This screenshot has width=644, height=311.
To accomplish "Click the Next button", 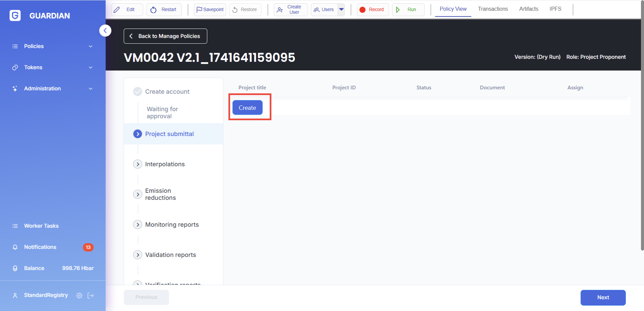I will point(603,298).
